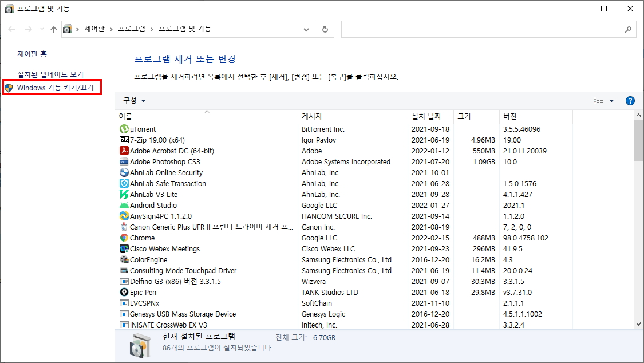644x363 pixels.
Task: Click the Wizvera publisher cell
Action: [x=313, y=281]
